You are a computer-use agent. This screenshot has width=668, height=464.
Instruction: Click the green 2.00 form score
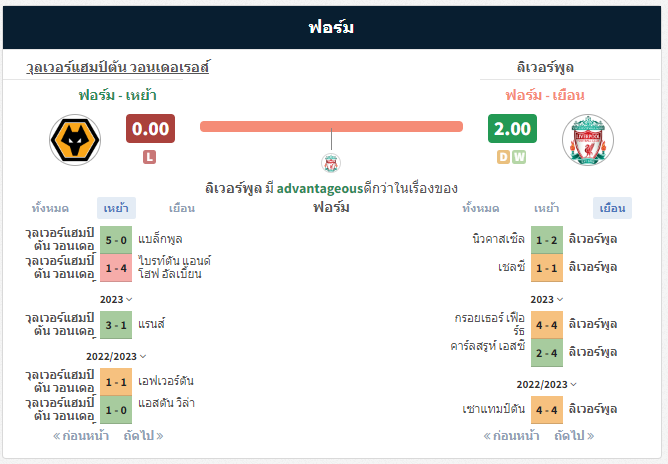coord(512,128)
